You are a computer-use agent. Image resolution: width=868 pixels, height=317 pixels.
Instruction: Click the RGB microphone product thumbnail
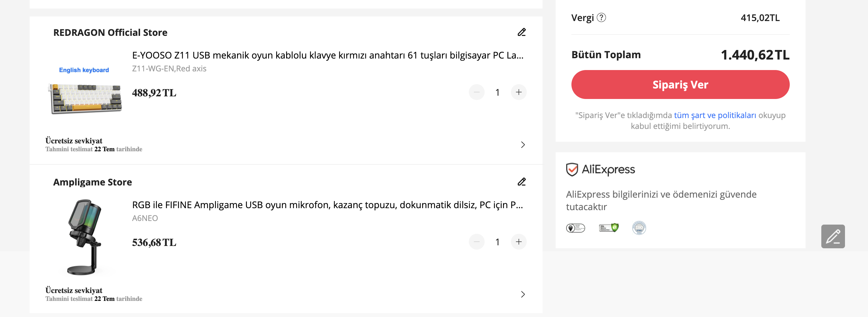point(84,237)
